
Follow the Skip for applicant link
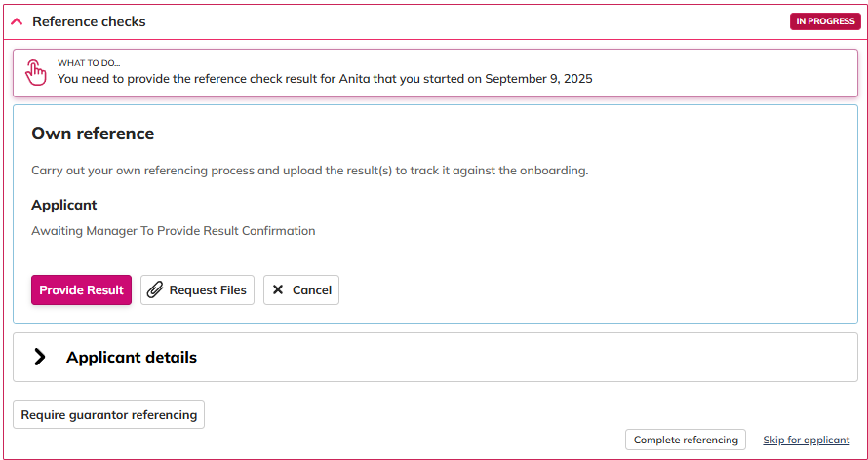coord(806,441)
